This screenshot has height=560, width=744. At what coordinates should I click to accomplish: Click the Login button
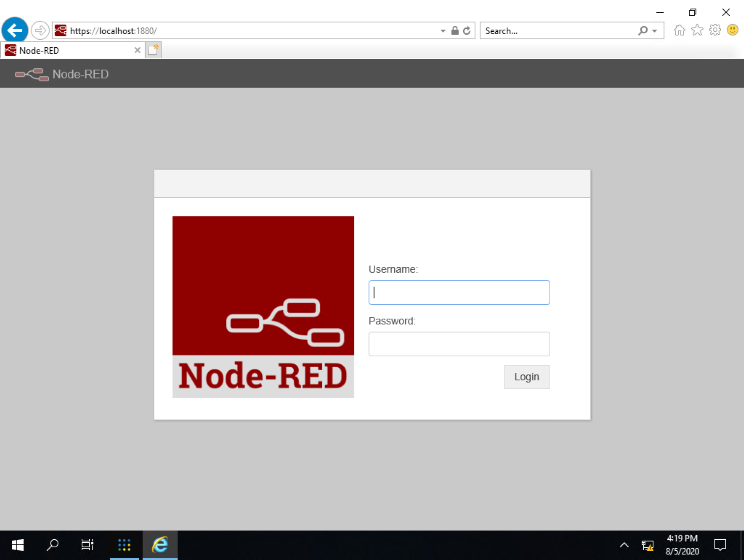[527, 377]
